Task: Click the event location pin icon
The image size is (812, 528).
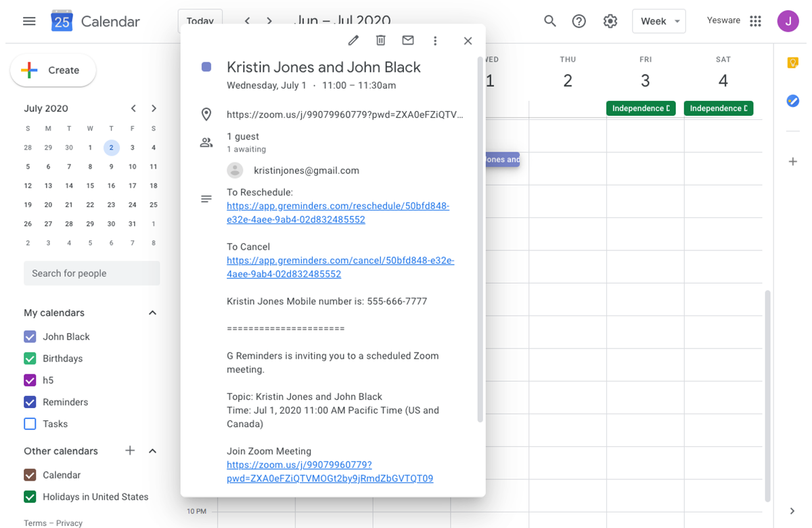Action: pos(206,114)
